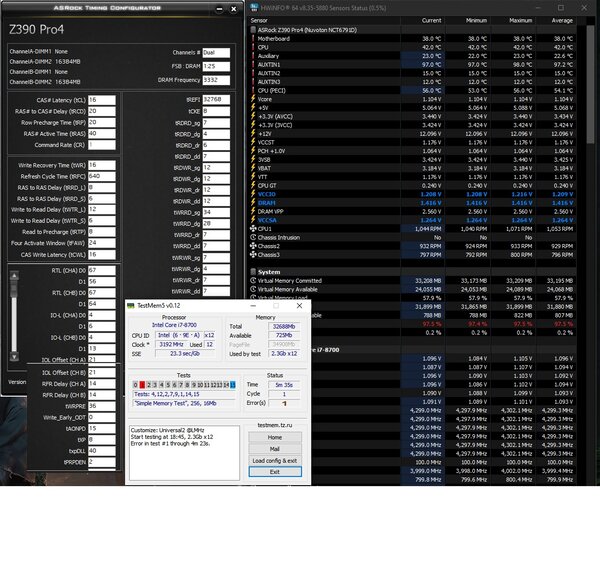Click the Command Rate (CR) field
The height and width of the screenshot is (568, 600).
(102, 145)
